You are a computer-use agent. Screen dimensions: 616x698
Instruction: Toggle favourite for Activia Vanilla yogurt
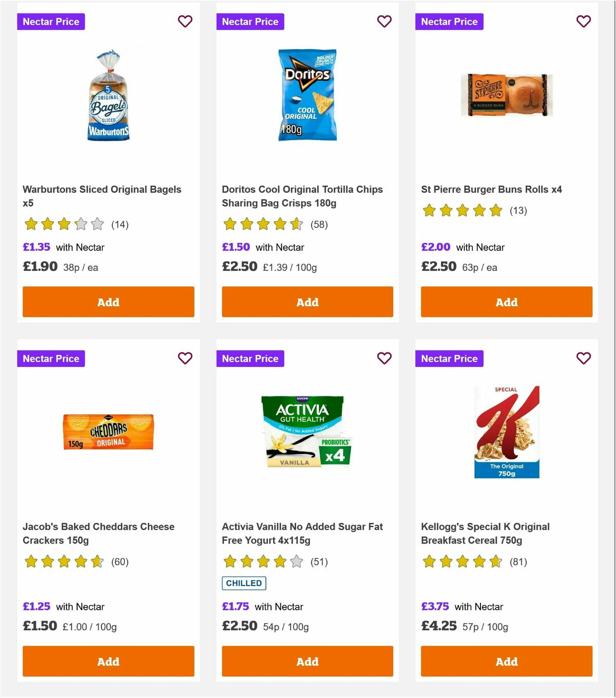pyautogui.click(x=384, y=358)
